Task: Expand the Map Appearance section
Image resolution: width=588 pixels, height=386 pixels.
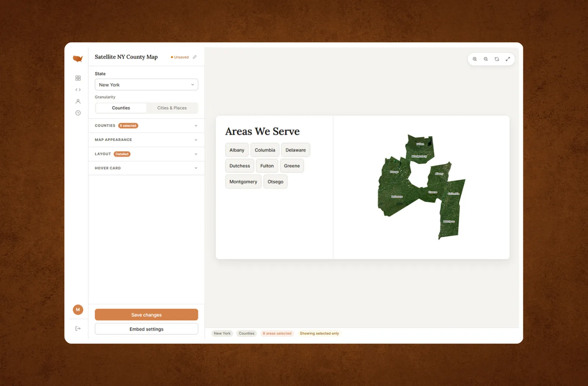Action: 146,140
